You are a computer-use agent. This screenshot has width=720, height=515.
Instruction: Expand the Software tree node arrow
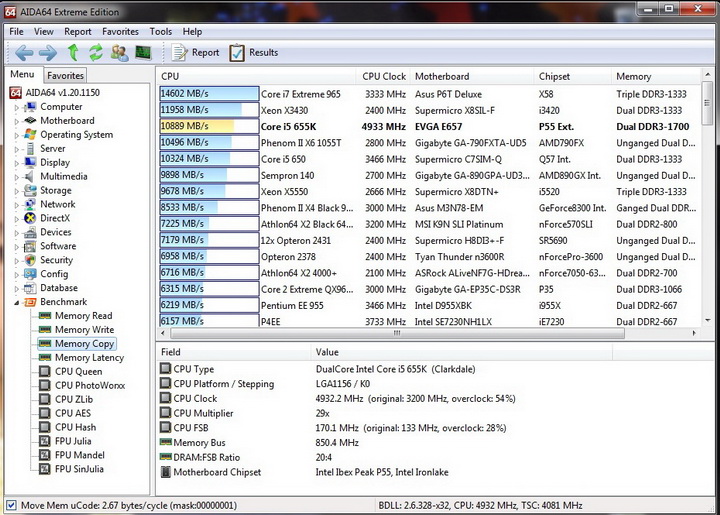[x=17, y=247]
